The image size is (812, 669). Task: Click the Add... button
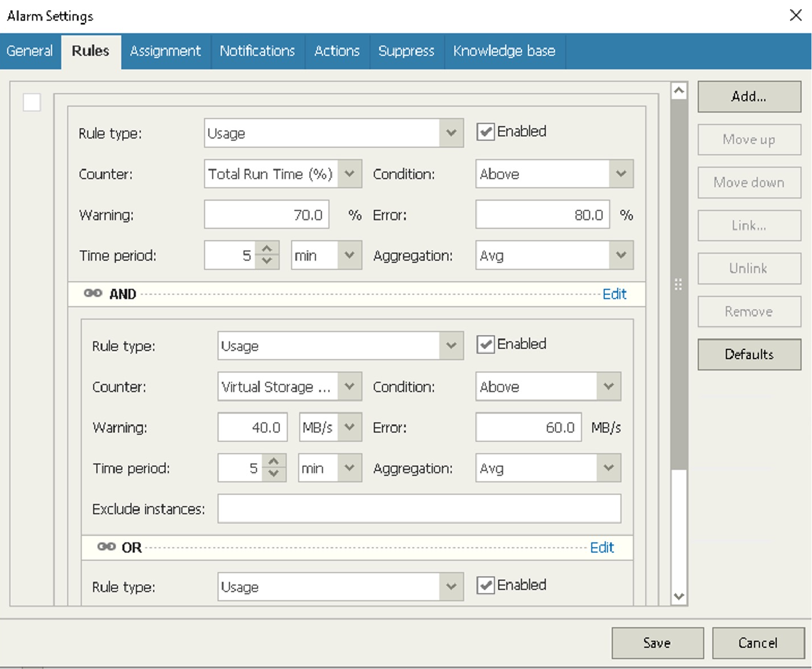coord(749,97)
